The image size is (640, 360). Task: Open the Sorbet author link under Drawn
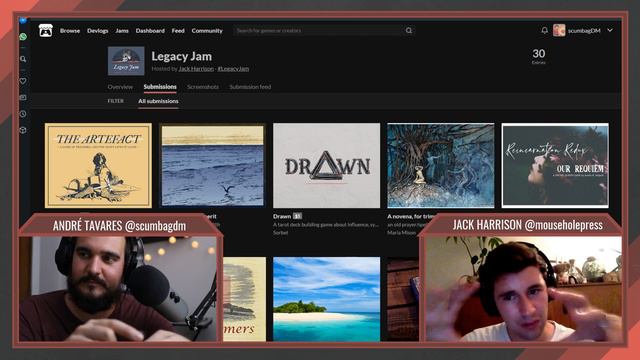tap(281, 232)
